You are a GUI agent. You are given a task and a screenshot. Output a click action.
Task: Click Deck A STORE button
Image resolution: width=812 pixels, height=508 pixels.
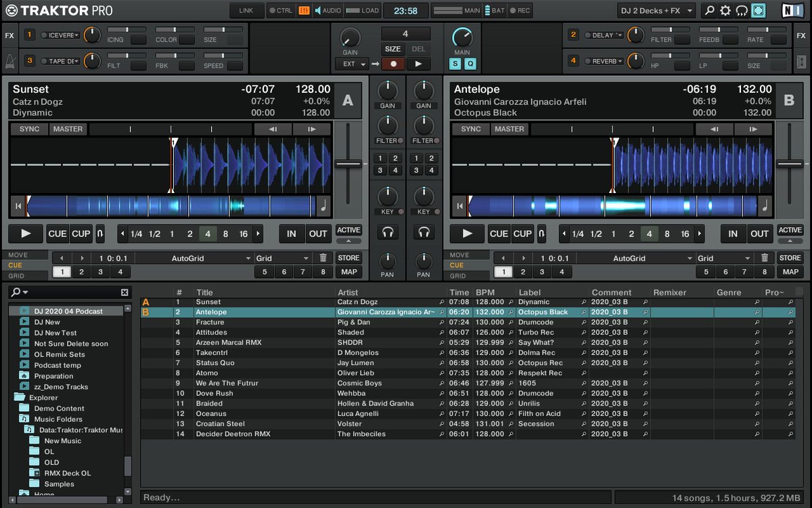click(349, 258)
